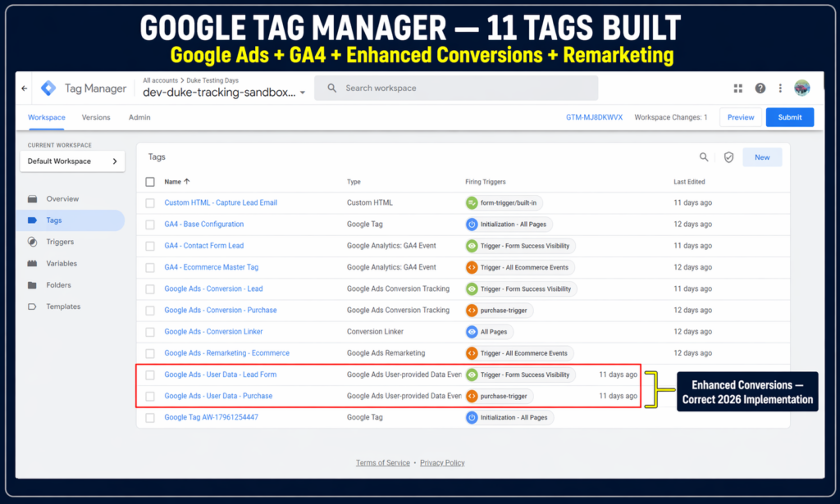840x504 pixels.
Task: Expand the Default Workspace selector
Action: pyautogui.click(x=72, y=161)
